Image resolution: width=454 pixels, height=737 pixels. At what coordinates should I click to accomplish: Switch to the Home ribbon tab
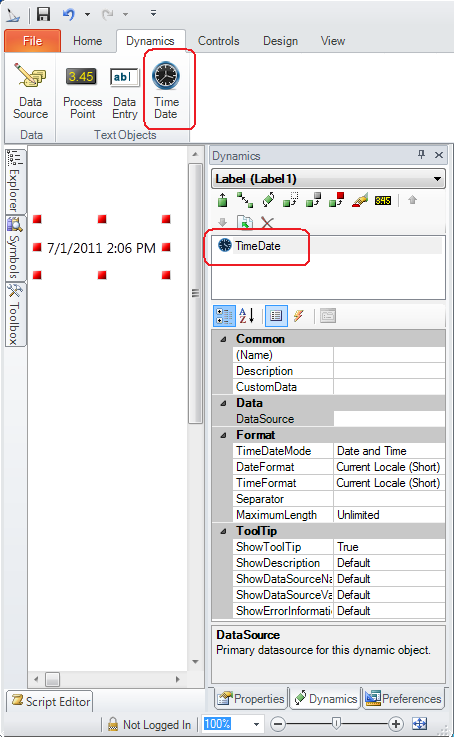pyautogui.click(x=87, y=41)
